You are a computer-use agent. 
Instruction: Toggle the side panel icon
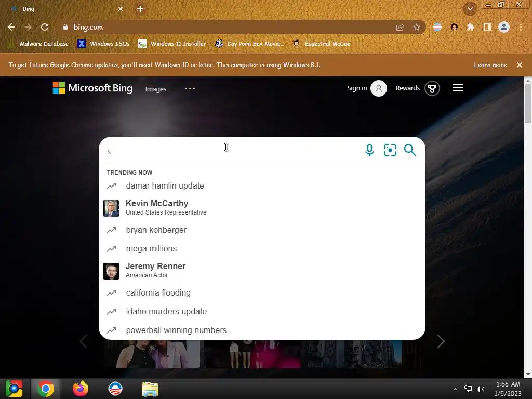(x=487, y=27)
